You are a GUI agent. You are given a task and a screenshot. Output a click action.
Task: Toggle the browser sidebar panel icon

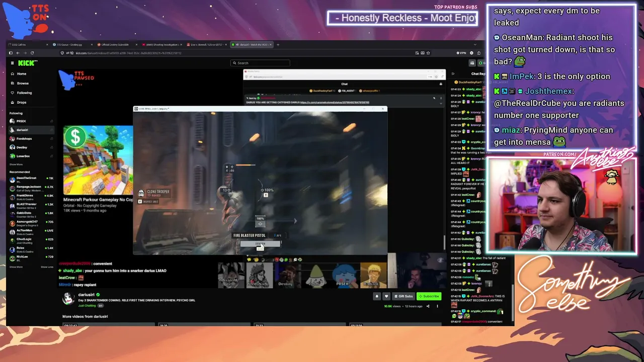point(11,53)
